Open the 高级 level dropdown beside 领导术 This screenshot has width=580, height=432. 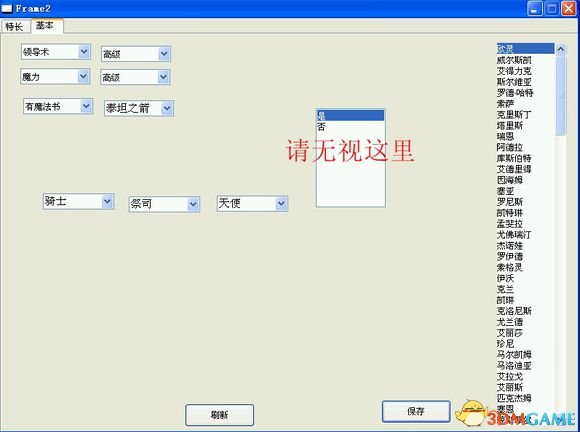coord(164,54)
